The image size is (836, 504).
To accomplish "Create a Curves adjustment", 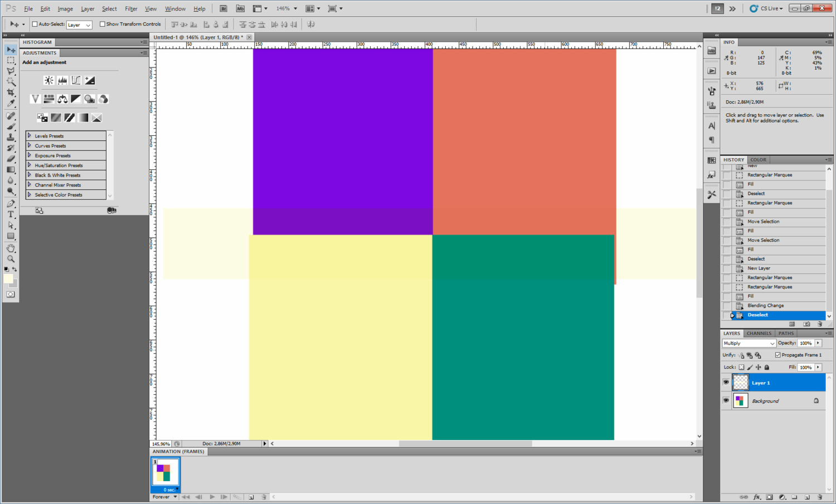I will 76,80.
